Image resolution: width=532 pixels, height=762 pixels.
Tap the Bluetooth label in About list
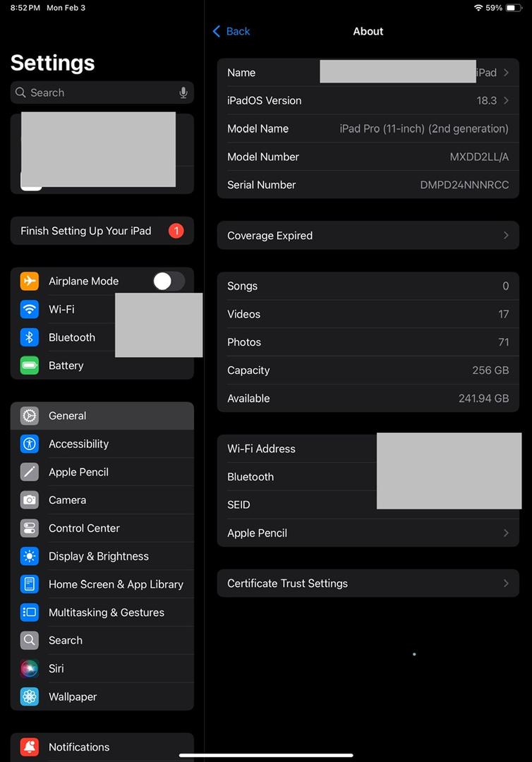[x=250, y=477]
